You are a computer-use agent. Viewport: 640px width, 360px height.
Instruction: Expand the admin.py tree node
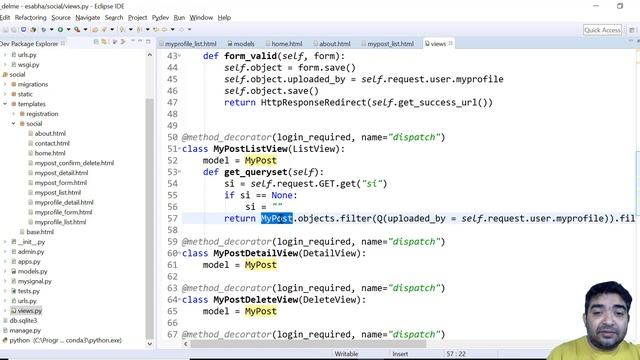click(x=5, y=252)
